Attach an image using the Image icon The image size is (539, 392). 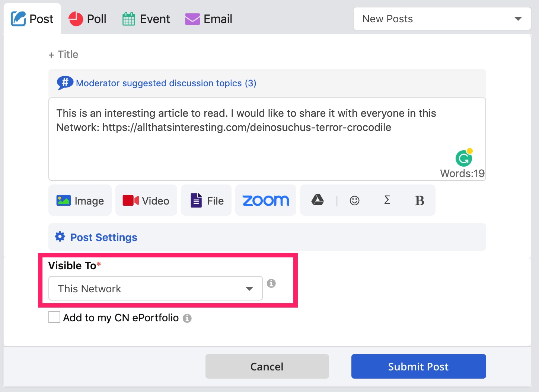pos(79,200)
